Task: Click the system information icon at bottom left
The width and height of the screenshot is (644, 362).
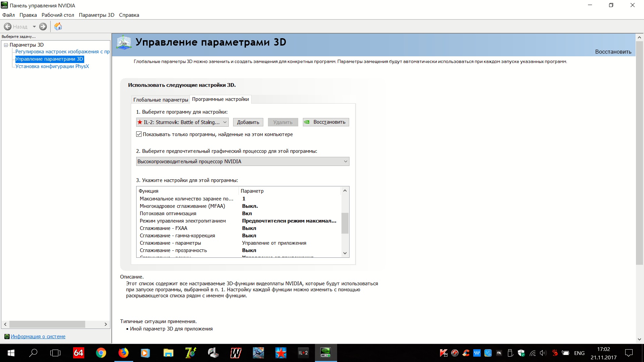Action: click(7, 337)
